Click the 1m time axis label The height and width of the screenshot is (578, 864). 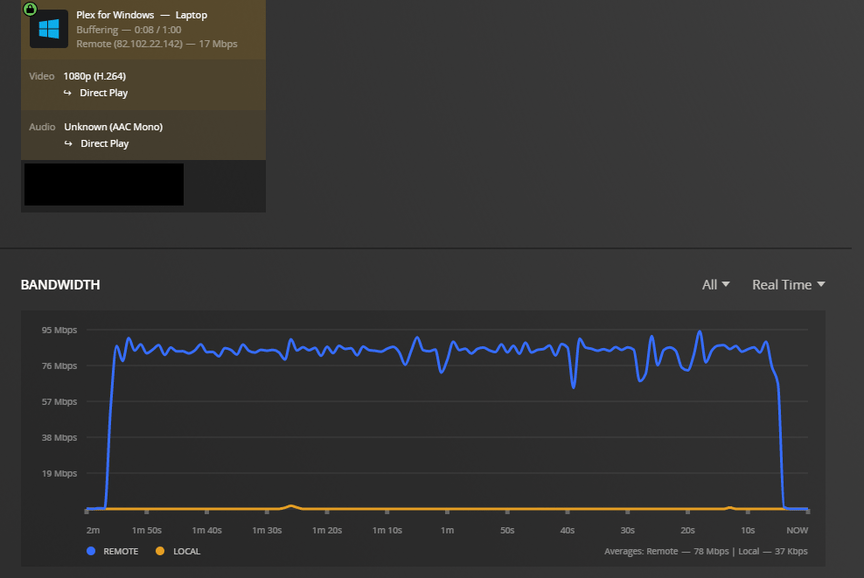tap(447, 530)
